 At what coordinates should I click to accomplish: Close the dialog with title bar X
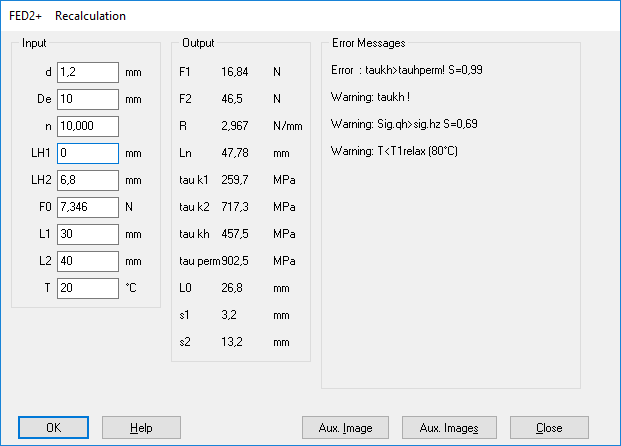coord(597,16)
